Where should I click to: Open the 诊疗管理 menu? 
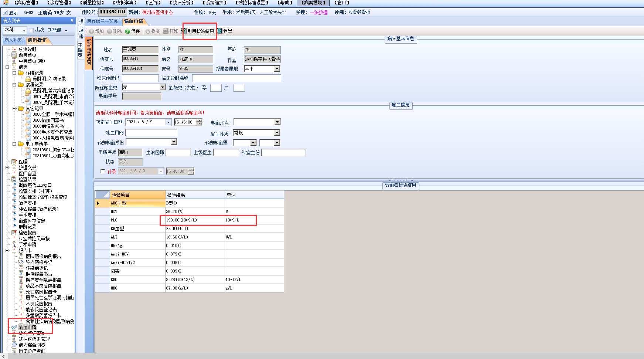coord(59,3)
